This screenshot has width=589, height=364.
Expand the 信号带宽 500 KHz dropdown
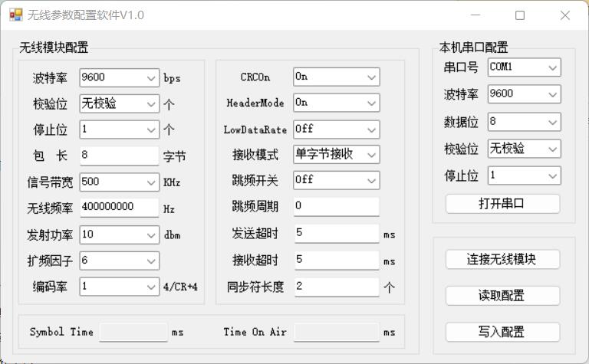(x=120, y=182)
